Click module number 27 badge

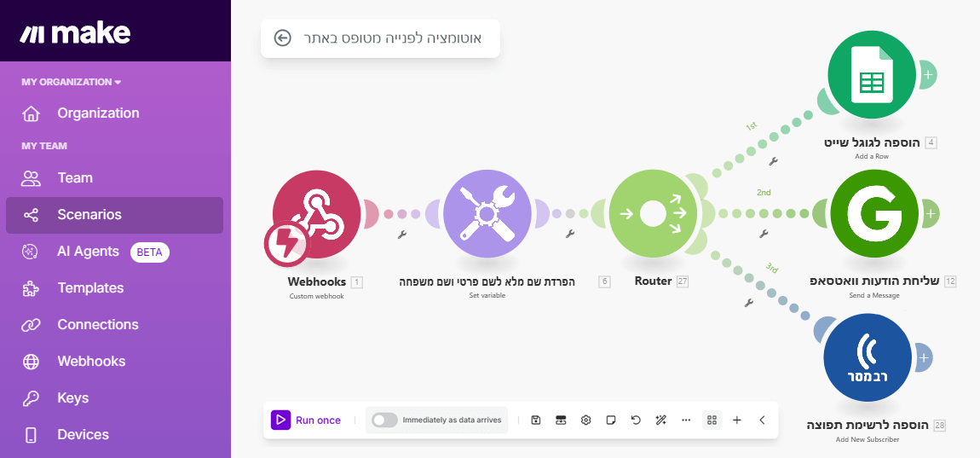tap(683, 281)
